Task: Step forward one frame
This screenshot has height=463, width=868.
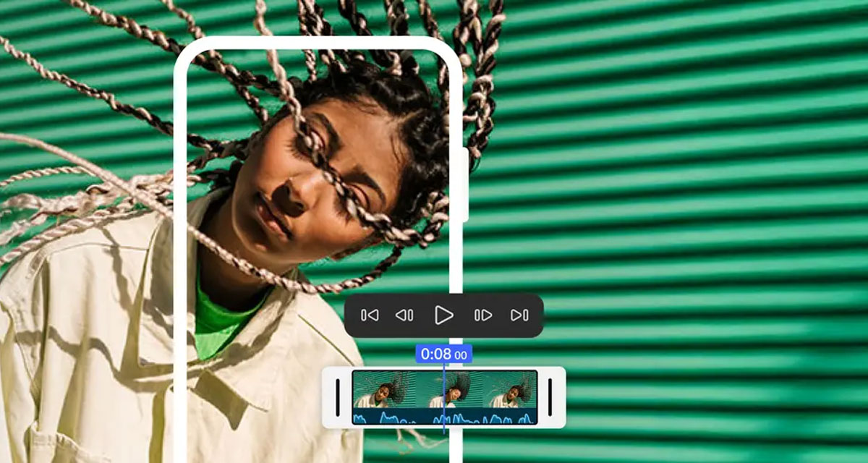Action: point(482,315)
